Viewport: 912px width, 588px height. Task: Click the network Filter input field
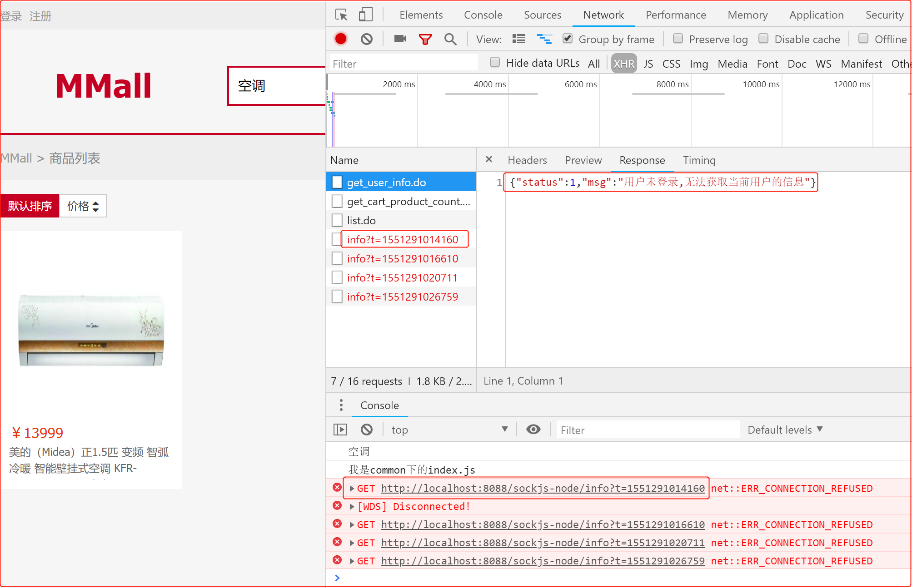[404, 64]
